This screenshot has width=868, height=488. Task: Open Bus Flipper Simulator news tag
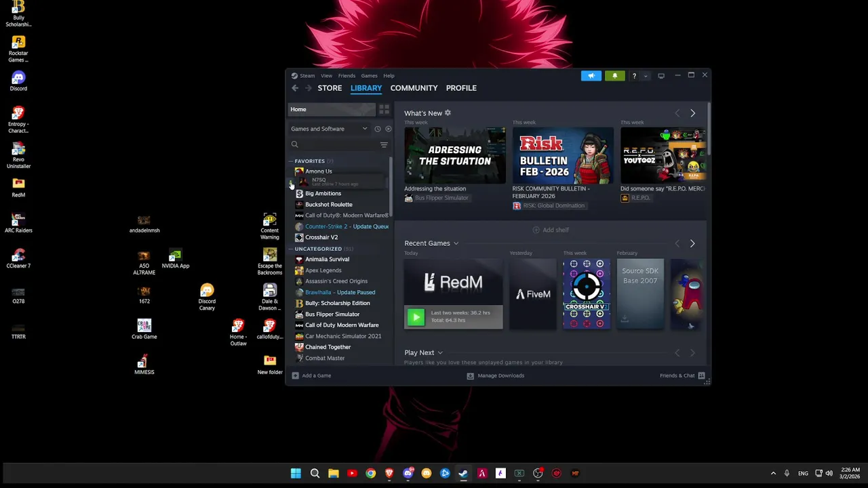point(436,198)
